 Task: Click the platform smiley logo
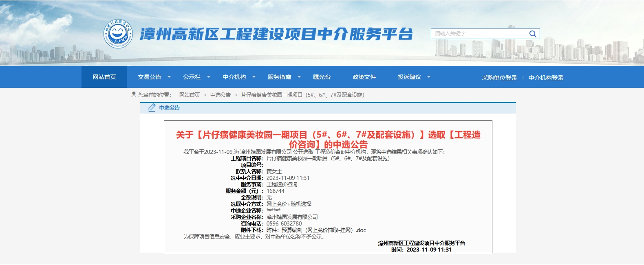[x=118, y=34]
